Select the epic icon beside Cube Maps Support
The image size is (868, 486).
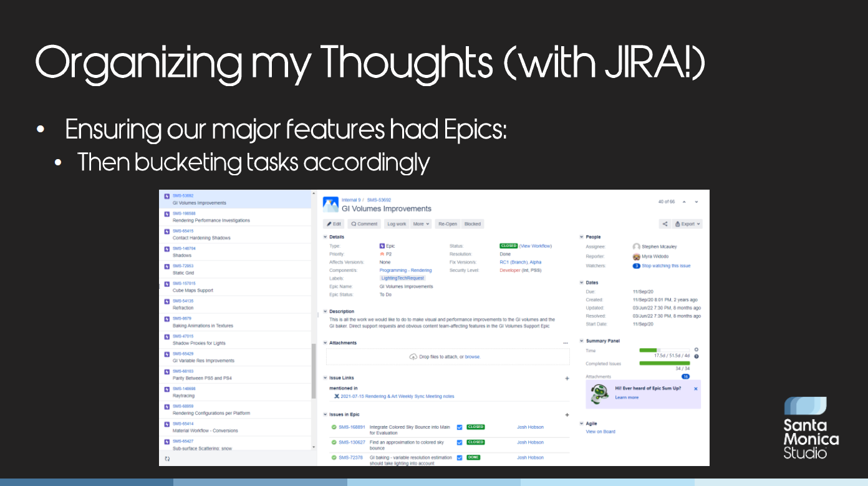click(166, 284)
